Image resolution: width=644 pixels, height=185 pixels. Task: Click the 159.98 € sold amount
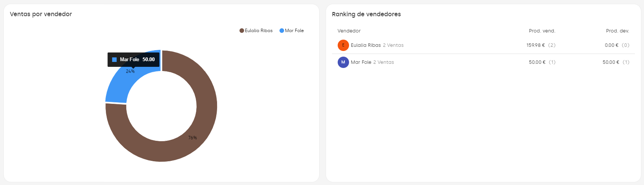[x=535, y=45]
